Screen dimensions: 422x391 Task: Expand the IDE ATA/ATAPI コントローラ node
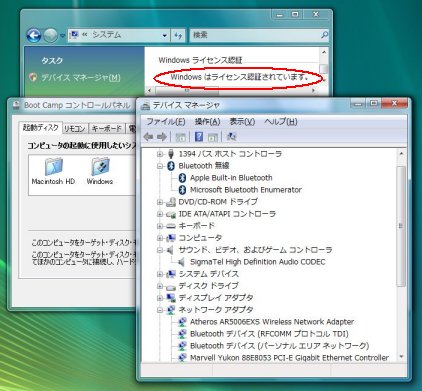(160, 214)
